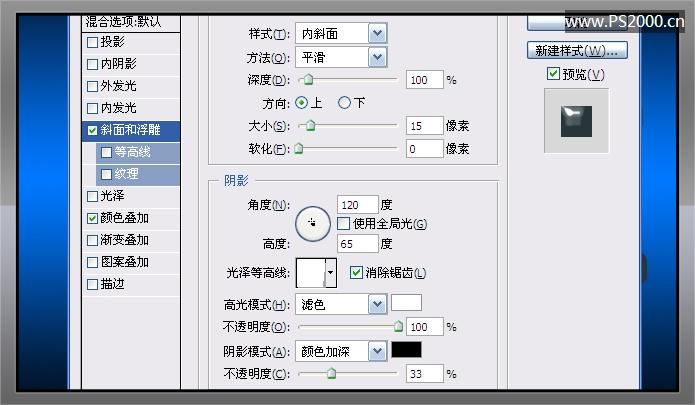The height and width of the screenshot is (405, 695).
Task: Click the 角度 angle field 120
Action: 358,205
